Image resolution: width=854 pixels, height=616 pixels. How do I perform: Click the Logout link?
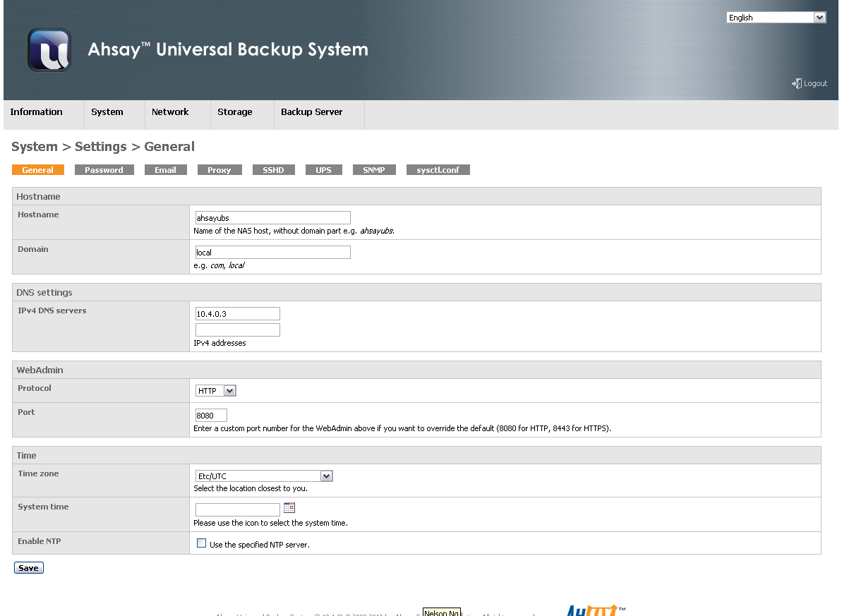pyautogui.click(x=815, y=83)
